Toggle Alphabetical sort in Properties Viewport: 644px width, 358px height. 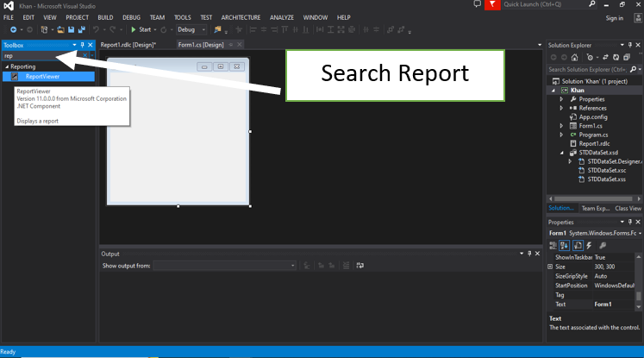[565, 246]
